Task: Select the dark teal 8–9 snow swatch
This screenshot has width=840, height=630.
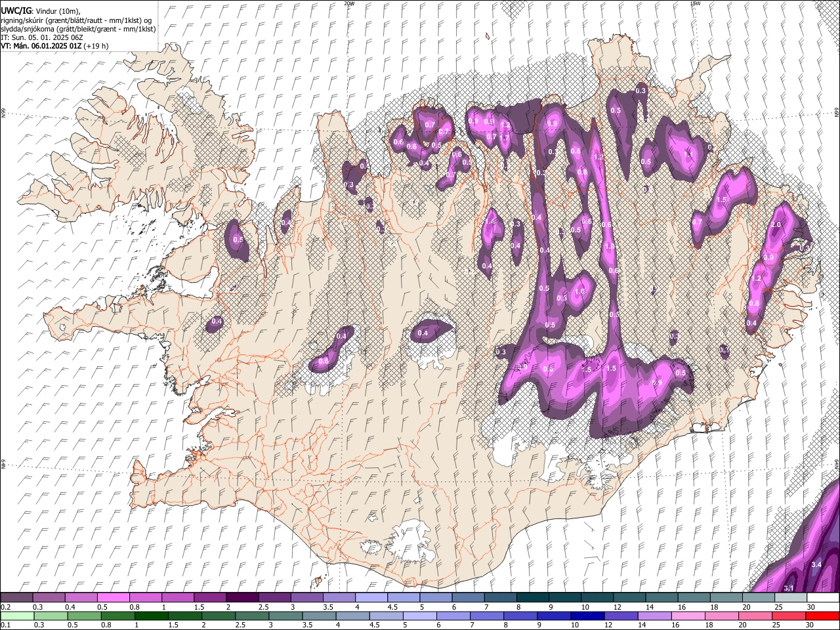Action: pyautogui.click(x=533, y=598)
